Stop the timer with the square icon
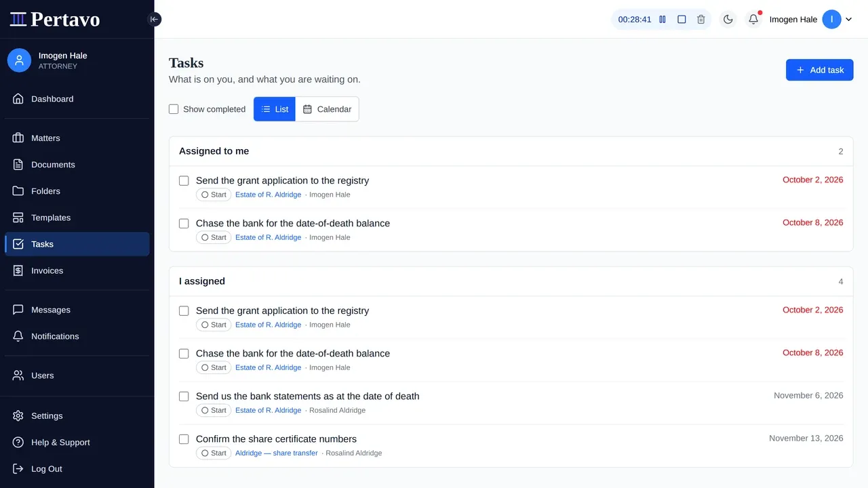Viewport: 868px width, 488px height. click(x=682, y=20)
